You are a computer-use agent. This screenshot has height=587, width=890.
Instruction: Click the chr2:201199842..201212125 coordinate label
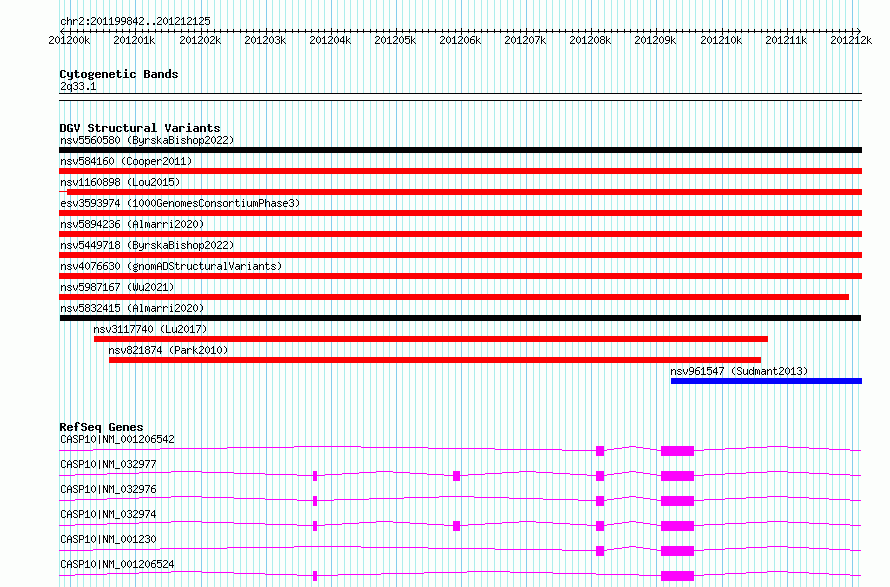(x=135, y=21)
